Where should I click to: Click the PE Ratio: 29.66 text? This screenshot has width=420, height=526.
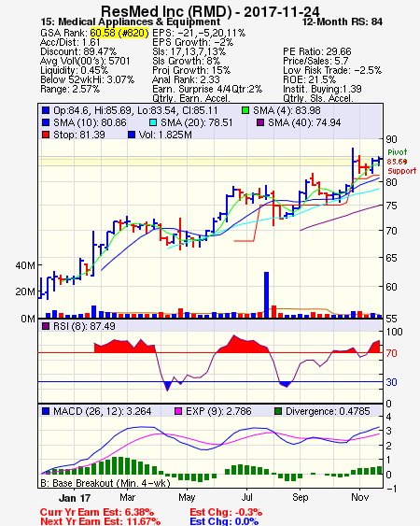[x=317, y=51]
